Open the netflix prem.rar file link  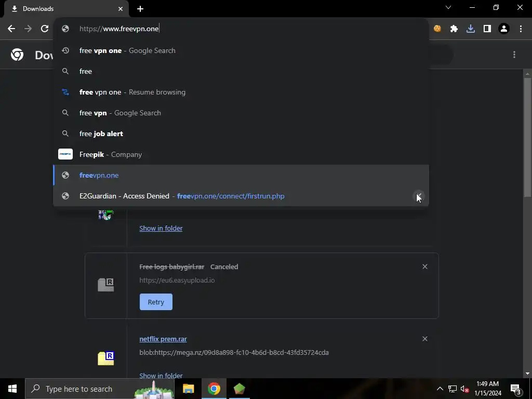pos(163,339)
